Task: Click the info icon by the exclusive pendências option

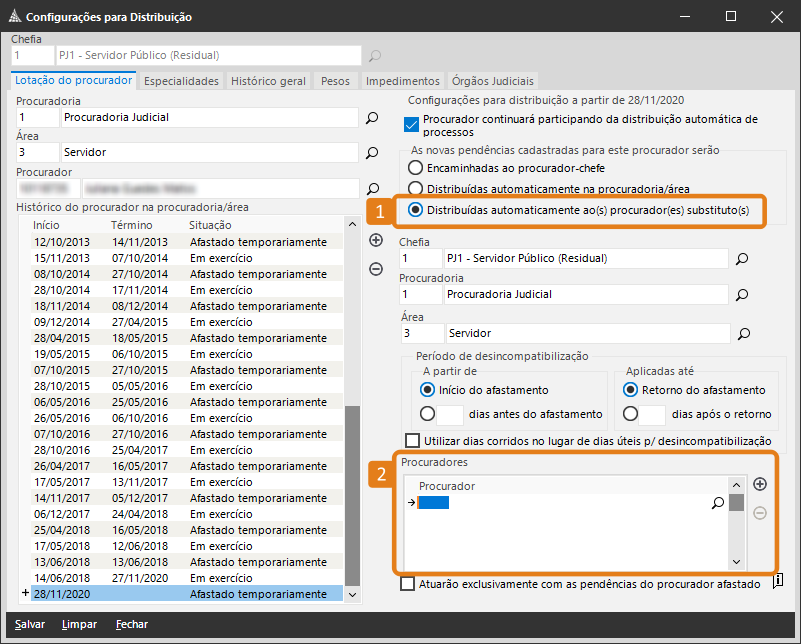Action: click(x=778, y=579)
